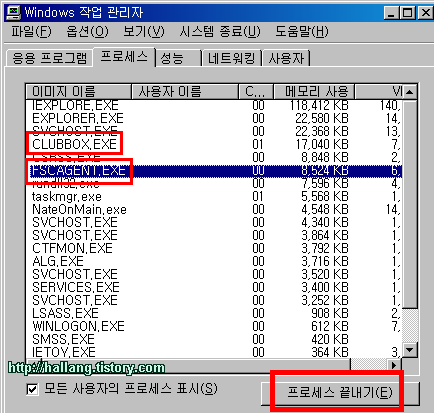Click the vertical scrollbar thumb

pyautogui.click(x=410, y=204)
